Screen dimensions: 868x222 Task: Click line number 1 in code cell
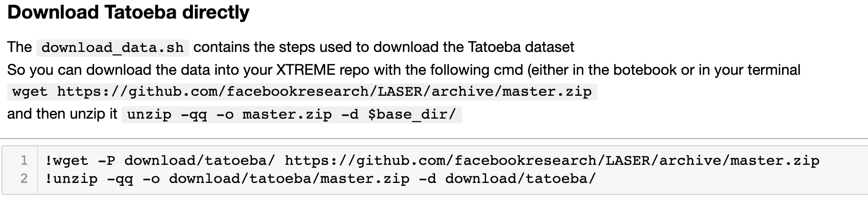point(24,161)
